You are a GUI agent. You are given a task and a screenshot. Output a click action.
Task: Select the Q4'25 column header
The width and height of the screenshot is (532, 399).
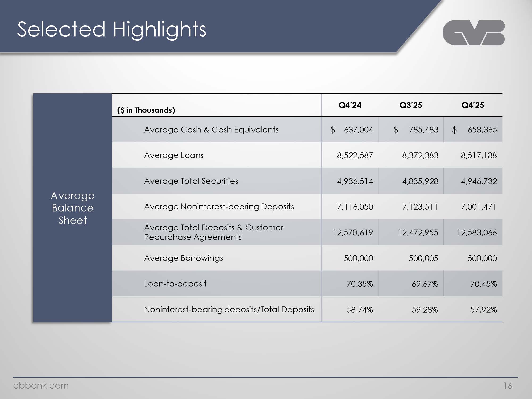tap(473, 105)
